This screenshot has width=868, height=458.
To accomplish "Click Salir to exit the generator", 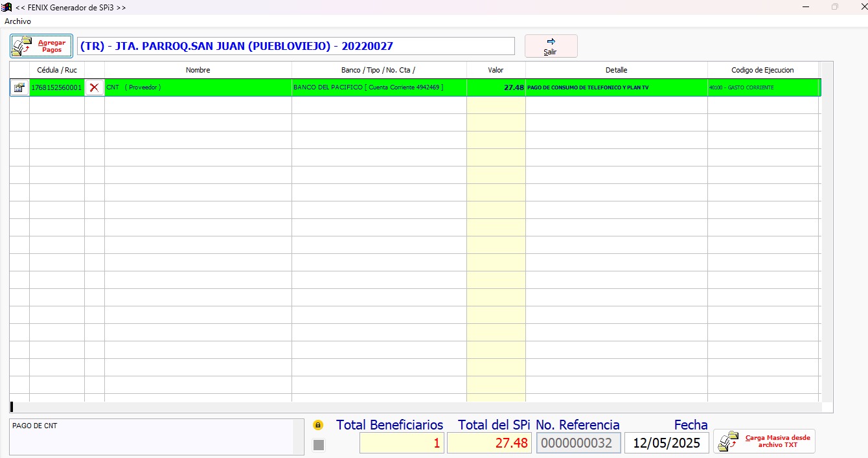I will [x=551, y=46].
